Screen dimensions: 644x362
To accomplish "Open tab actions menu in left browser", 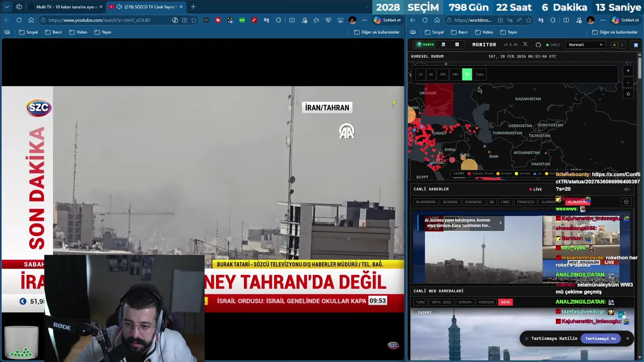I will tap(7, 7).
